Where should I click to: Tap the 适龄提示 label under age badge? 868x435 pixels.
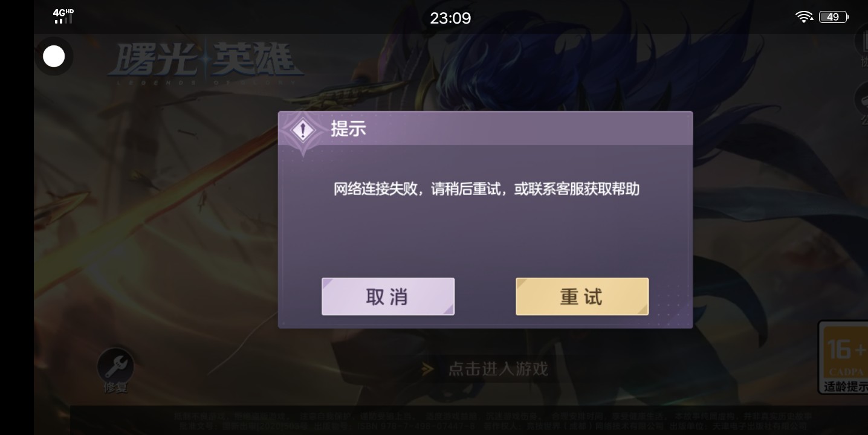click(846, 386)
